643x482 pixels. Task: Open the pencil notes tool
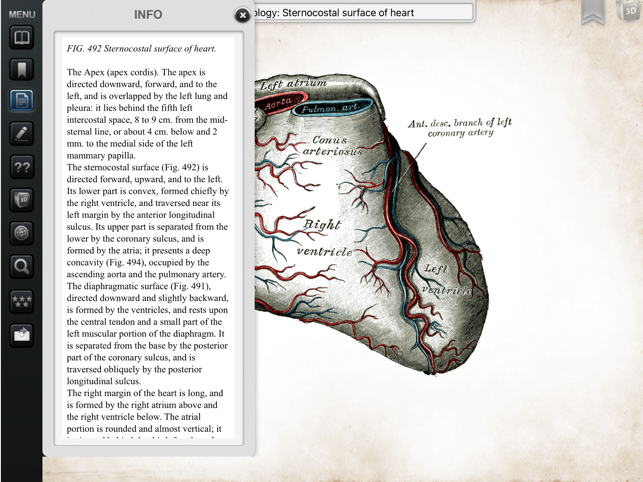(21, 133)
